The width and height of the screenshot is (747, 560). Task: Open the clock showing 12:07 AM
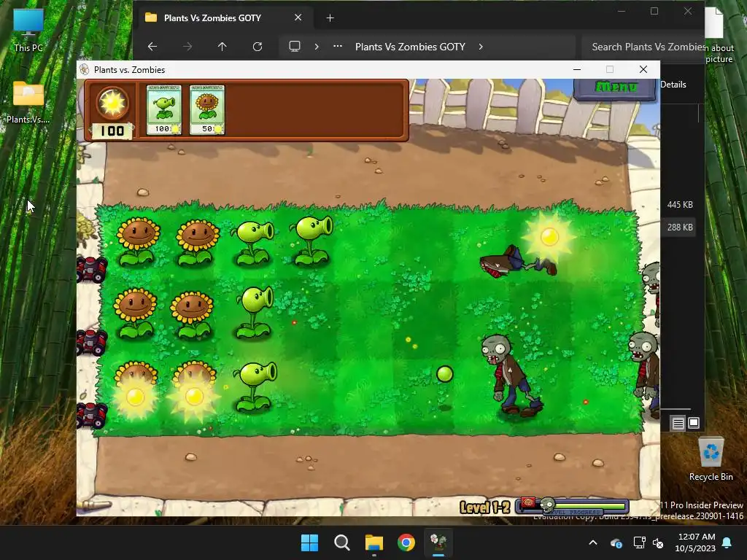tap(695, 542)
